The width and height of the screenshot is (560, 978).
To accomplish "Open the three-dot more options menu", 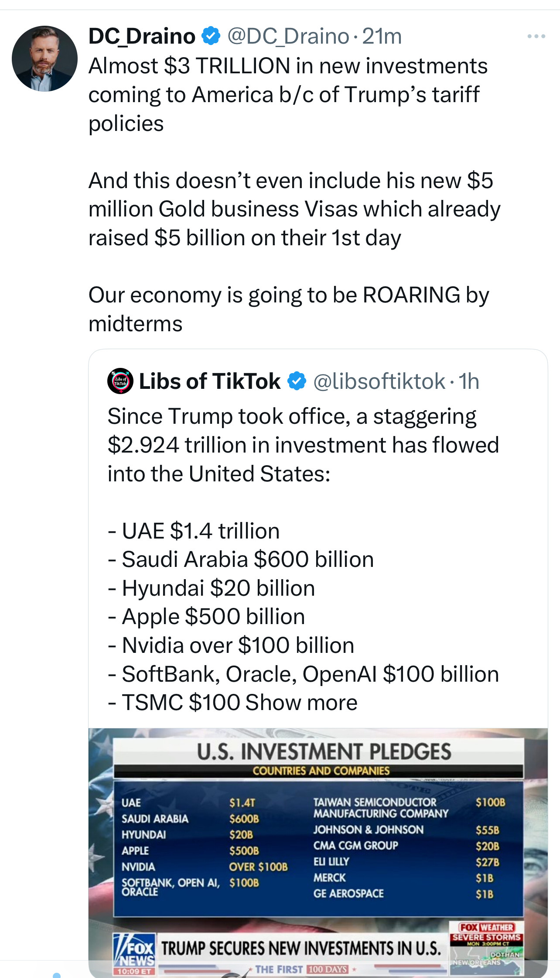I will pyautogui.click(x=536, y=36).
